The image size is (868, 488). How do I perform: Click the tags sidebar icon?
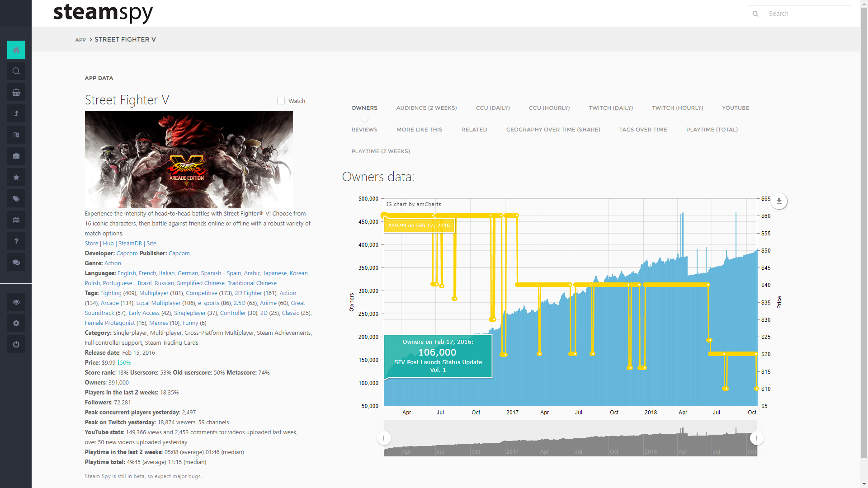tap(16, 198)
